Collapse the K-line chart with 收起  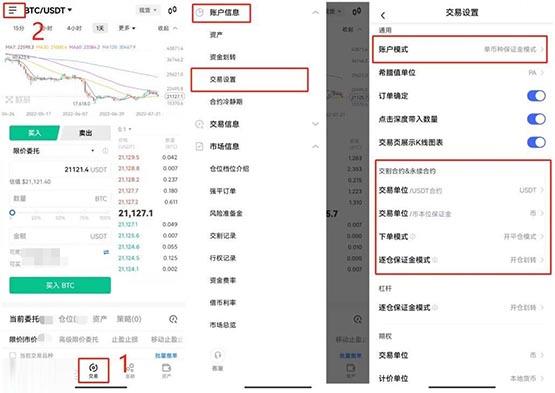click(167, 28)
